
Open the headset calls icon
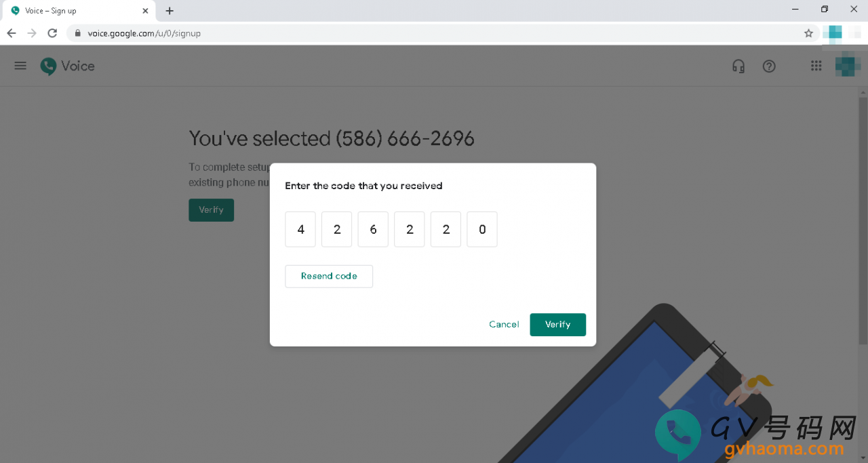(x=738, y=66)
